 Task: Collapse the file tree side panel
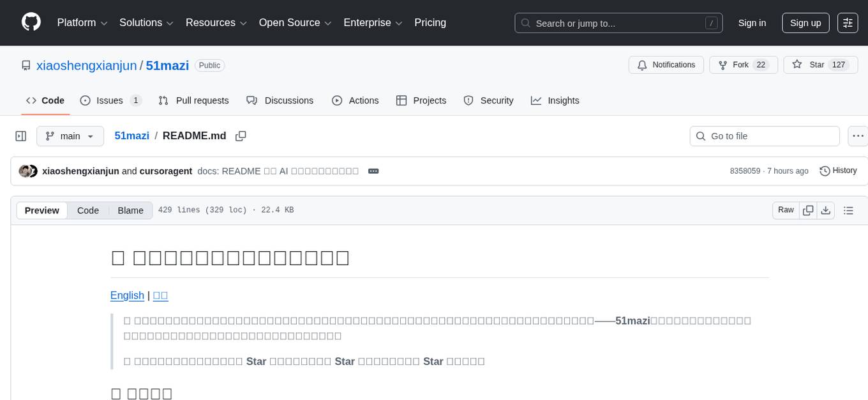21,136
